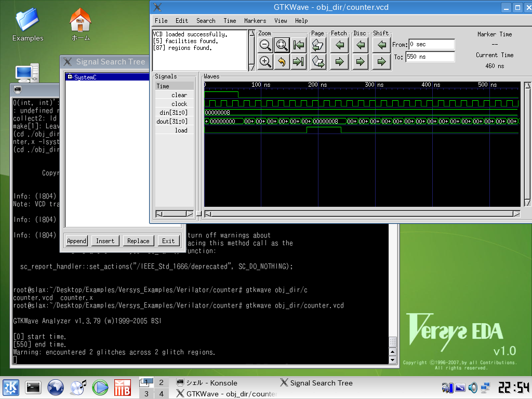The height and width of the screenshot is (399, 532).
Task: Click the Zoom Full (fit) magnifier icon
Action: point(282,45)
